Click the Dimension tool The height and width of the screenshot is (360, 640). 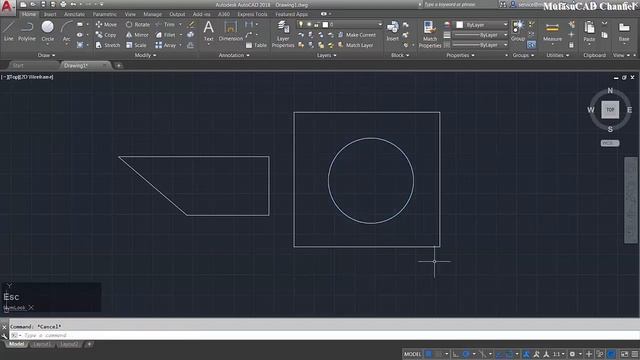coord(231,31)
